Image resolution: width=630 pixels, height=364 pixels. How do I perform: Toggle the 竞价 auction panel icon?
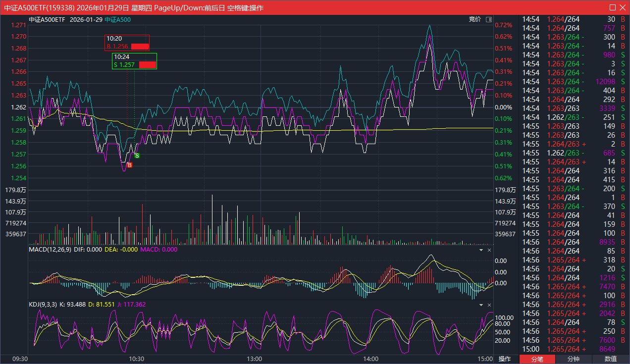[489, 20]
